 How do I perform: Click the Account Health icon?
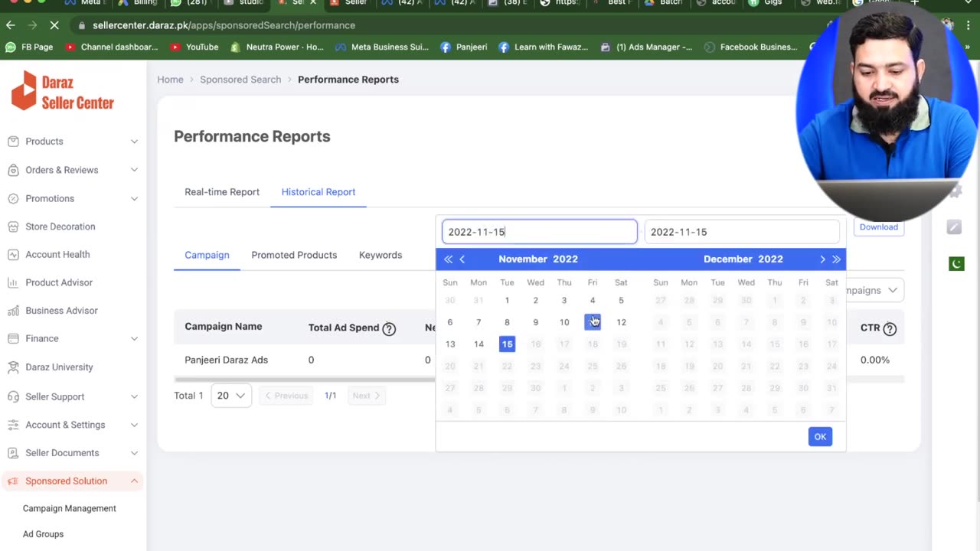coord(13,254)
